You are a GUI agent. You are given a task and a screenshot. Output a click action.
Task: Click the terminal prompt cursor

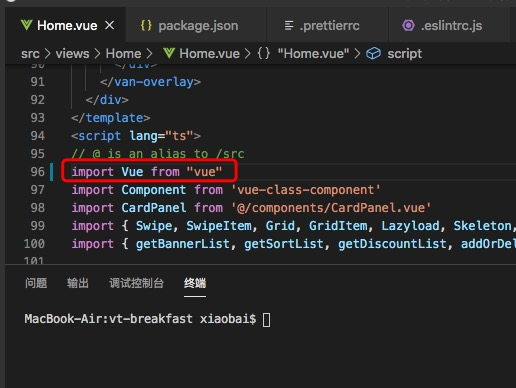[266, 320]
